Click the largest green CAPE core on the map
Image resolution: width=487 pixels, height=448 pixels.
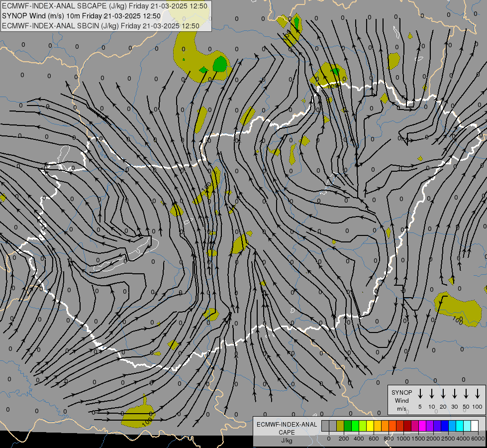[220, 64]
